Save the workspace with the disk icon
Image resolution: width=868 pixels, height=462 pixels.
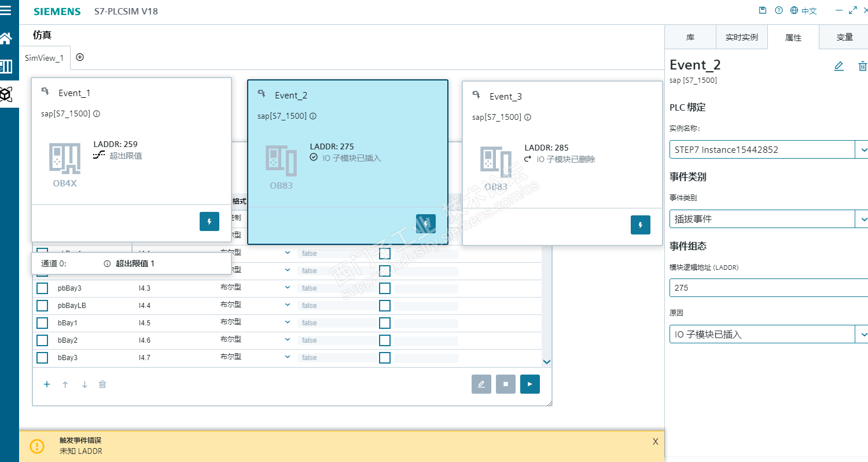point(763,10)
